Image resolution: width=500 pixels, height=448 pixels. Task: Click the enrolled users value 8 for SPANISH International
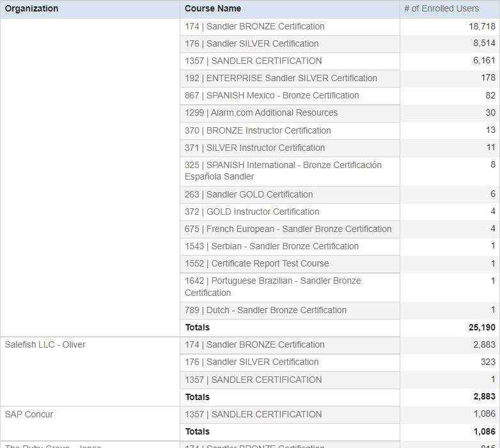(493, 165)
